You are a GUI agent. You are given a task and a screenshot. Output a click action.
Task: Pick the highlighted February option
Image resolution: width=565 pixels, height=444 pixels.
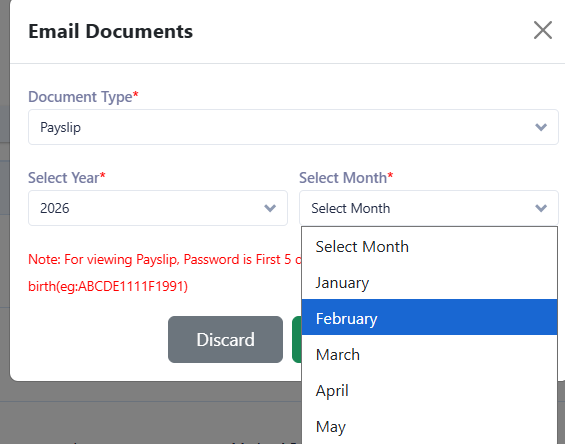[430, 317]
